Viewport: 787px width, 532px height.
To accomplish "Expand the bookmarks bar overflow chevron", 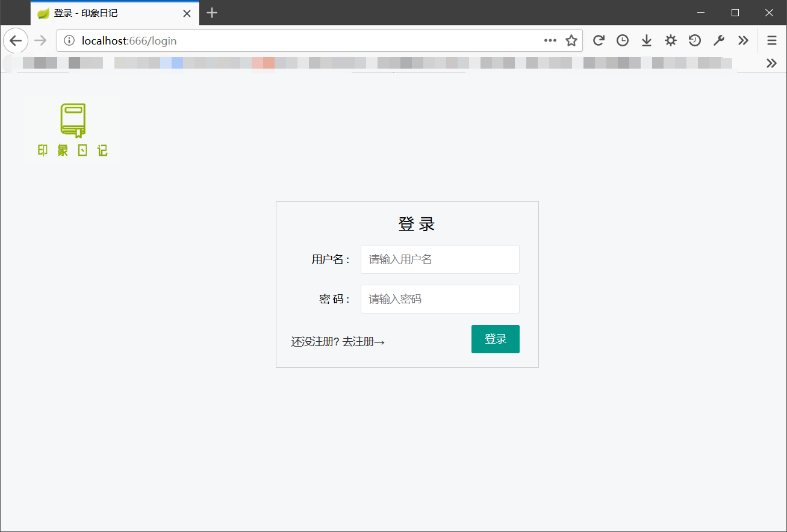I will pos(771,63).
